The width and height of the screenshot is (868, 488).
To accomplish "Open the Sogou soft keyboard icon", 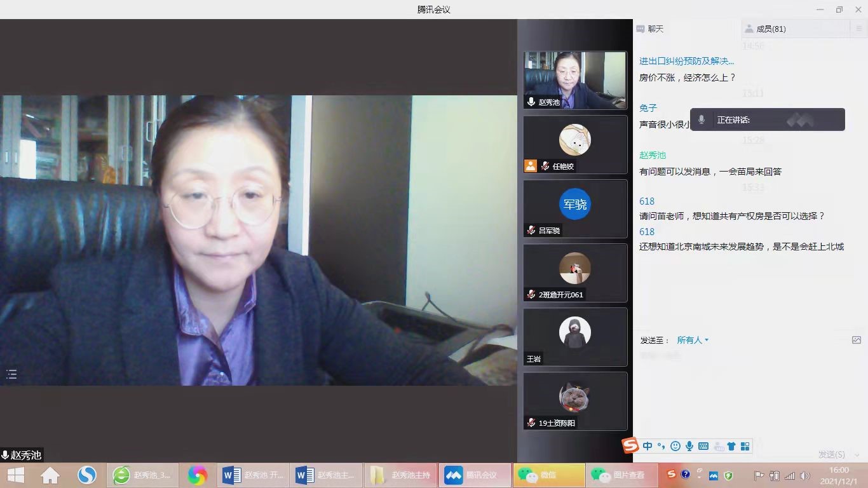I will tap(703, 446).
